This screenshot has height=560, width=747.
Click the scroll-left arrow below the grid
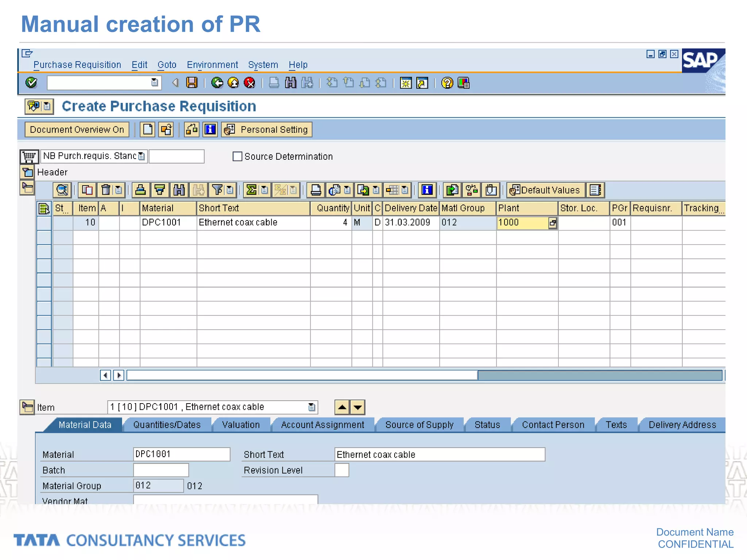coord(105,375)
